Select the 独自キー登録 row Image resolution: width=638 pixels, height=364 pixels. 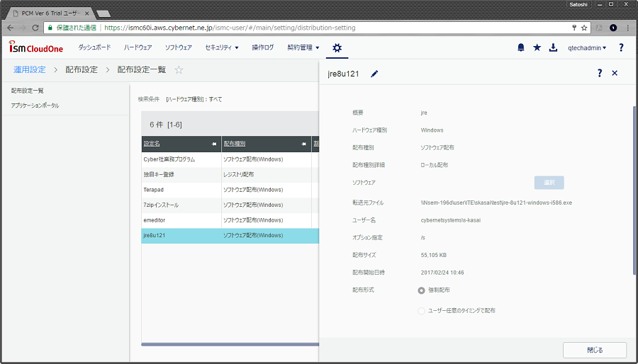[x=230, y=175]
